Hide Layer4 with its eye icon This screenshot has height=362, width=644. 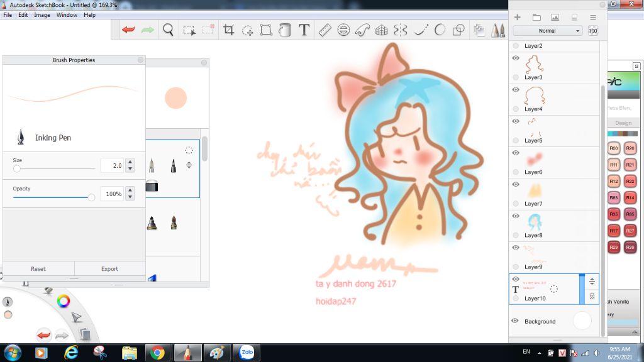516,89
